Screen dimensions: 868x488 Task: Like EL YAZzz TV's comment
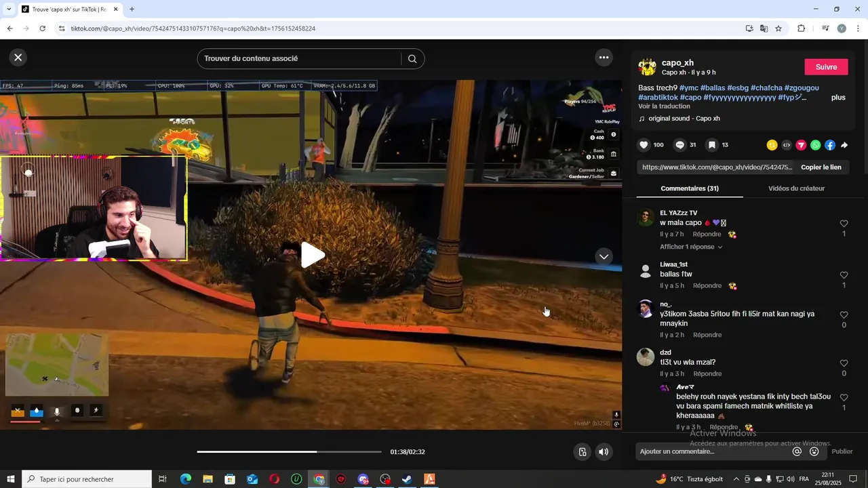coord(844,224)
